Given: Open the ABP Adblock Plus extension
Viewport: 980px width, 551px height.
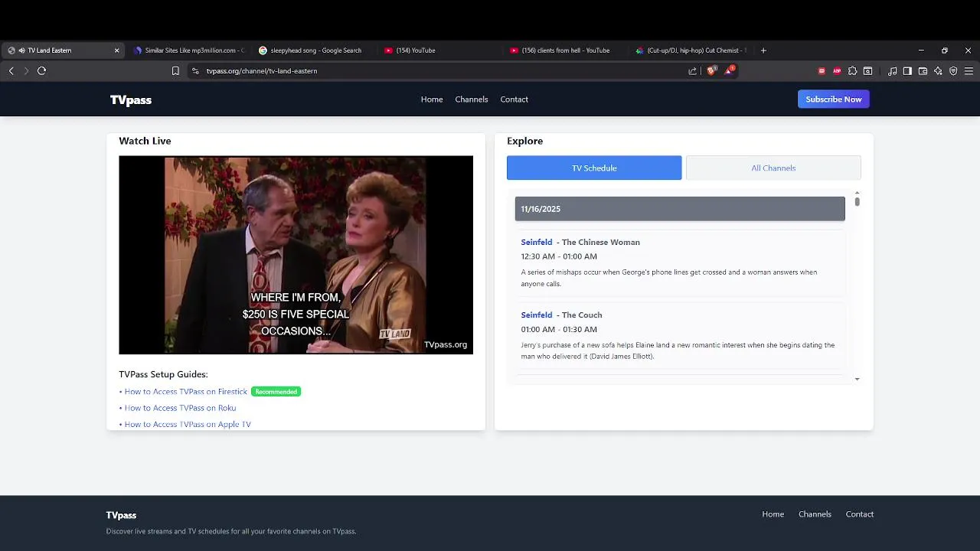Looking at the screenshot, I should pos(837,70).
